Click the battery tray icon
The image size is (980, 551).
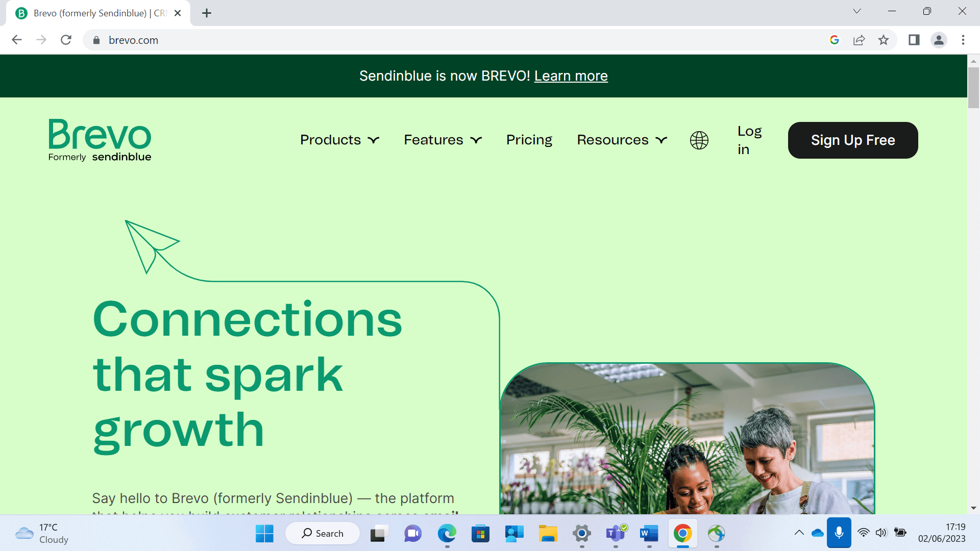(900, 533)
